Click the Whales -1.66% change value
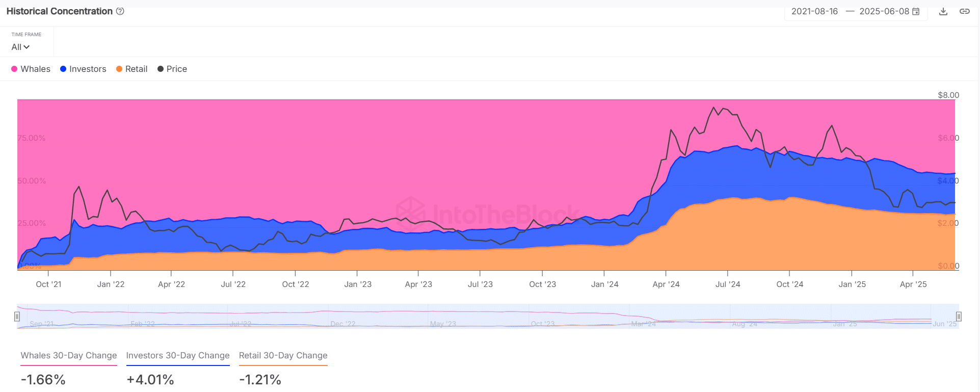This screenshot has height=392, width=980. [43, 380]
